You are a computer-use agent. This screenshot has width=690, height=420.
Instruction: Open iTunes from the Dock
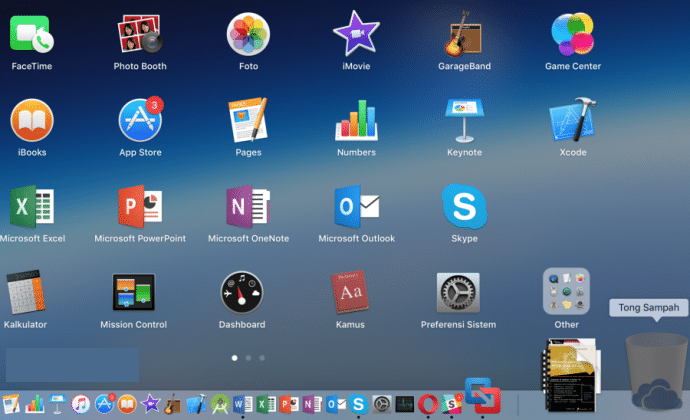pos(81,404)
